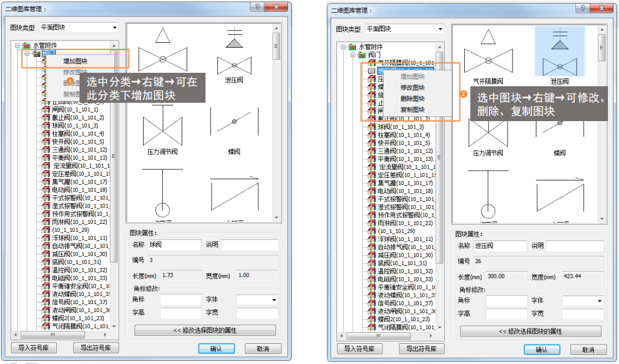This screenshot has width=619, height=364.
Task: Select 三通阀(10_1_101_12) in left window tree
Action: click(80, 150)
